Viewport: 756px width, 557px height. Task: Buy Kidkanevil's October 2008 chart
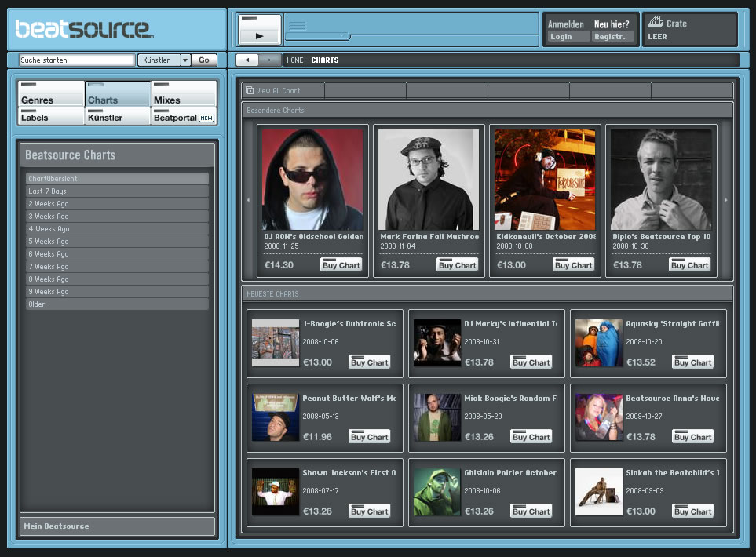(574, 264)
